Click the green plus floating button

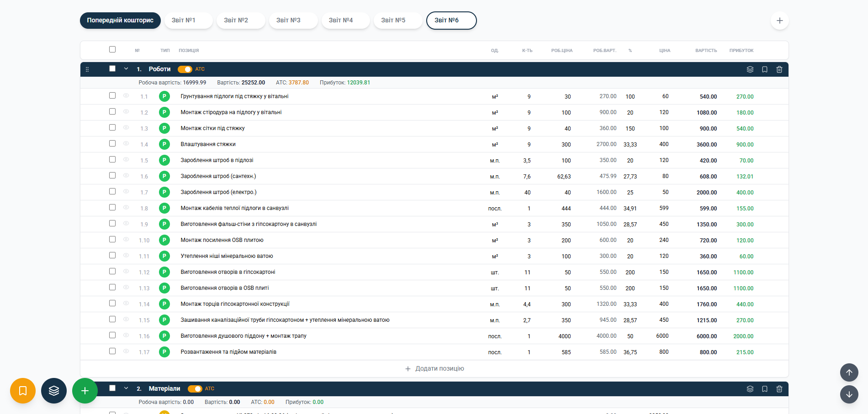[85, 391]
